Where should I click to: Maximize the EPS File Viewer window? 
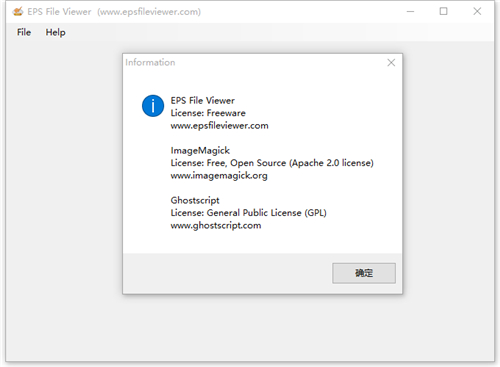[443, 12]
